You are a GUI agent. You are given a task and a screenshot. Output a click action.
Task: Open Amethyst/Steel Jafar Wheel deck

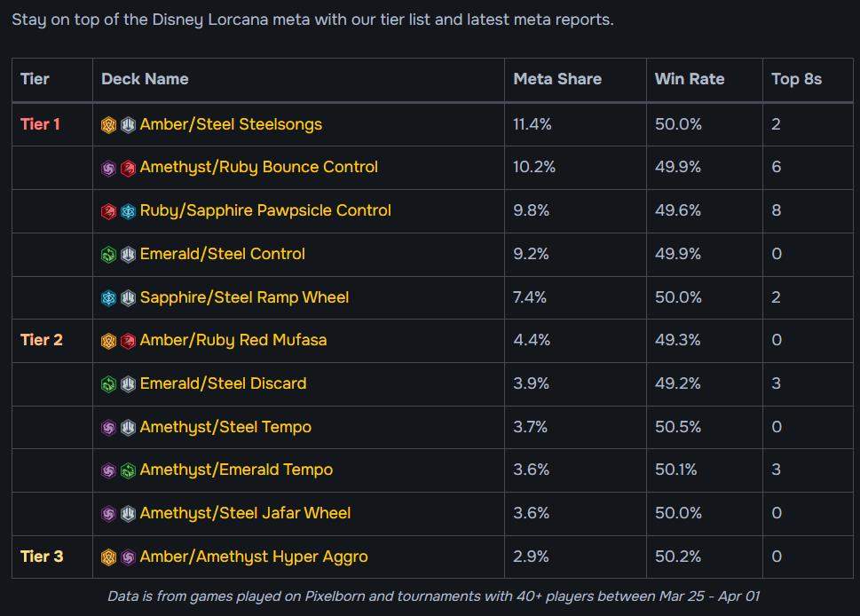(x=245, y=513)
